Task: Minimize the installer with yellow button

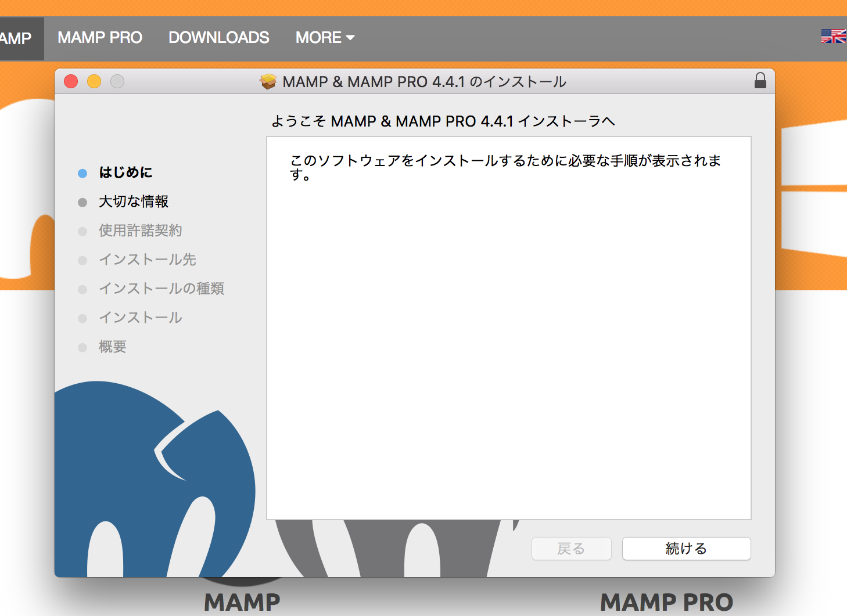Action: pyautogui.click(x=94, y=81)
